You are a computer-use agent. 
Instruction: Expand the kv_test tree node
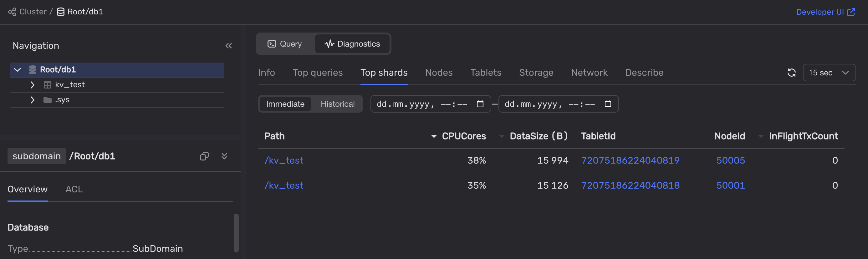[x=32, y=84]
